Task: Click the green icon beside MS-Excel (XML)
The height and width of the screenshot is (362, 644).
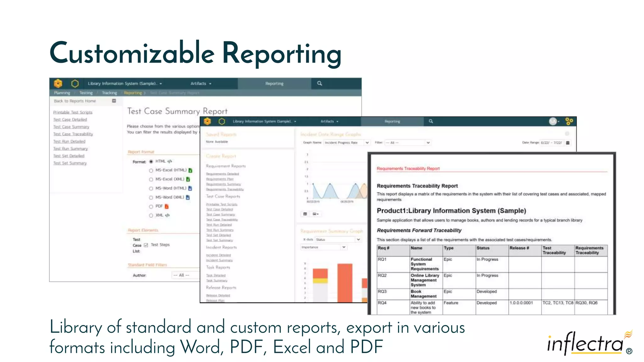Action: point(188,179)
